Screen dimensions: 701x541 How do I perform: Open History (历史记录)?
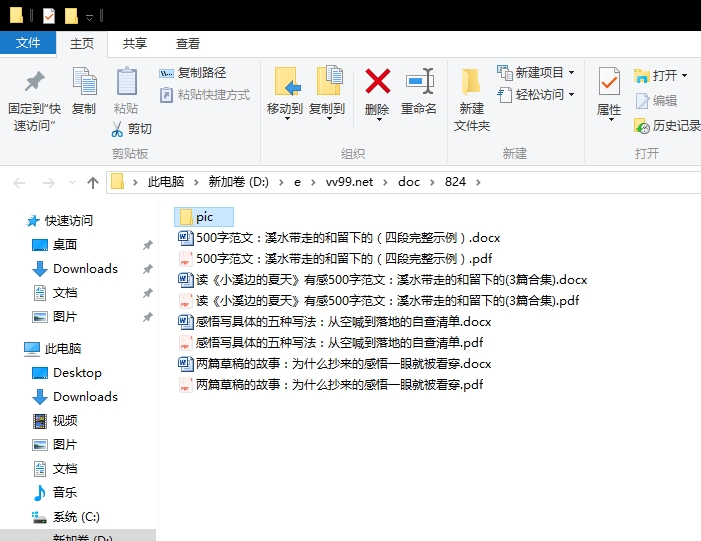667,126
